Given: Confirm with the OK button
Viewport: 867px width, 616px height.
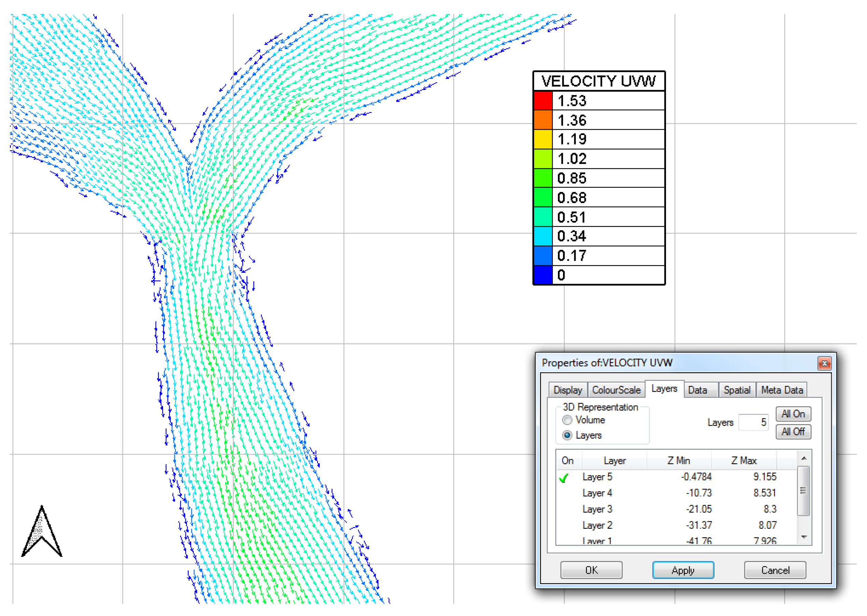Looking at the screenshot, I should pos(591,570).
